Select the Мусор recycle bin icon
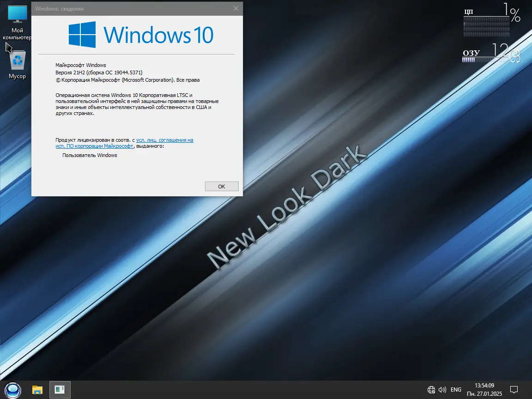532x399 pixels. (17, 65)
